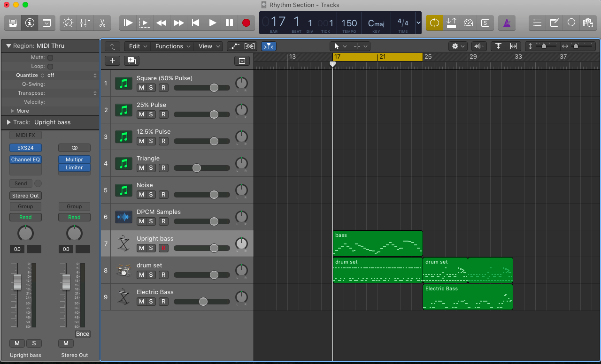Click the Add Track plus button

click(x=112, y=61)
